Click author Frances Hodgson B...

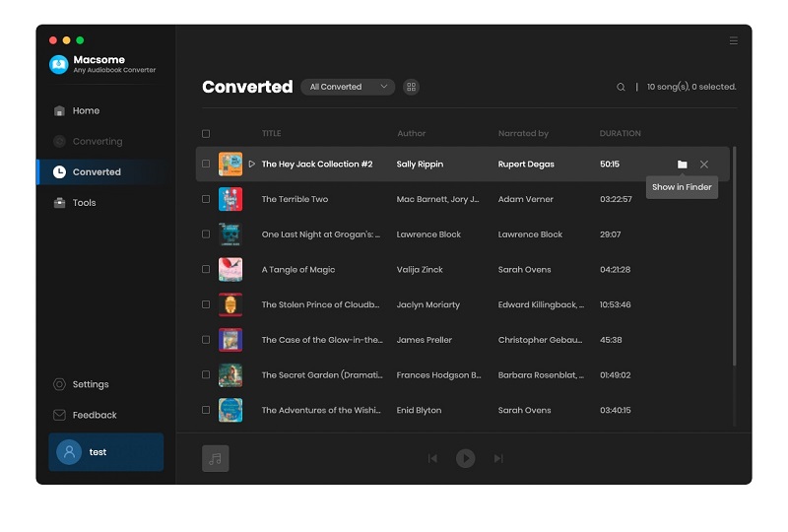[438, 375]
